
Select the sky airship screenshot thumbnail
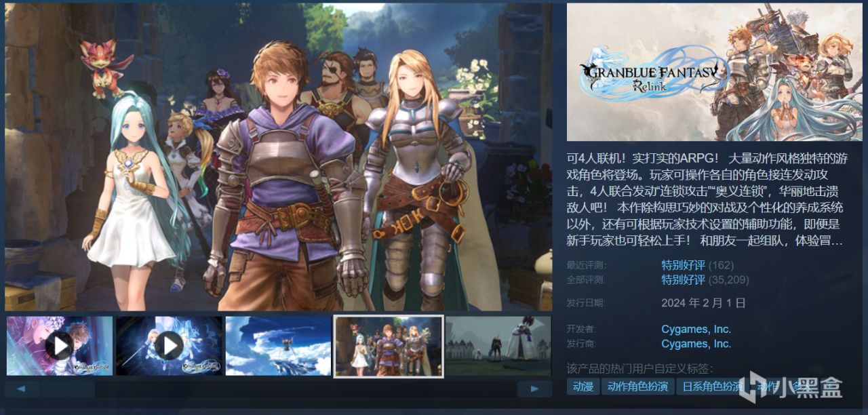click(x=279, y=346)
